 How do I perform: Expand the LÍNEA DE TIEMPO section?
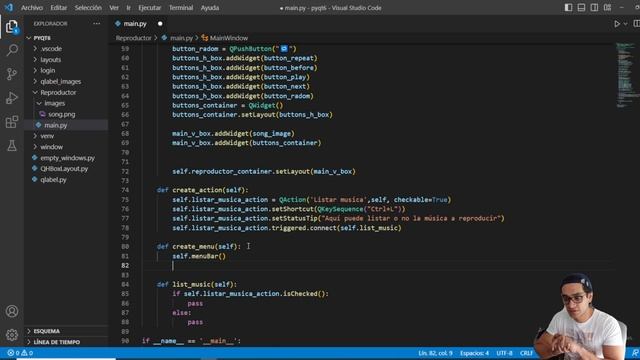[57, 342]
